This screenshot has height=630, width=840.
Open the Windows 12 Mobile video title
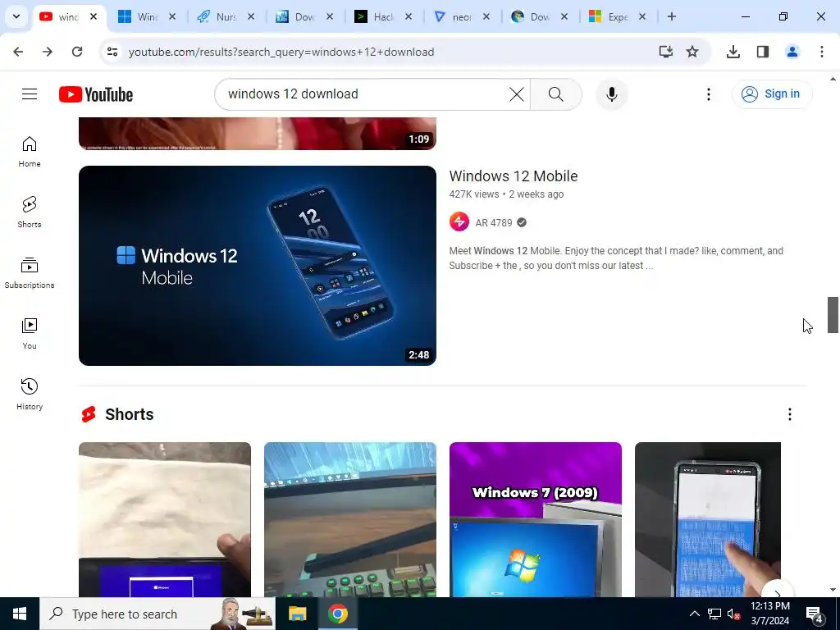(514, 176)
